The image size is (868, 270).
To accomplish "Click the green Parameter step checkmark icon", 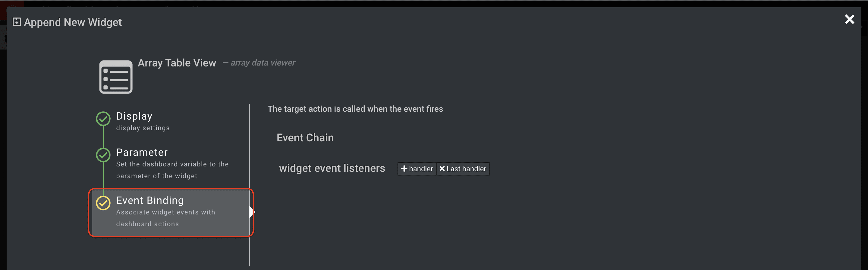I will (103, 155).
